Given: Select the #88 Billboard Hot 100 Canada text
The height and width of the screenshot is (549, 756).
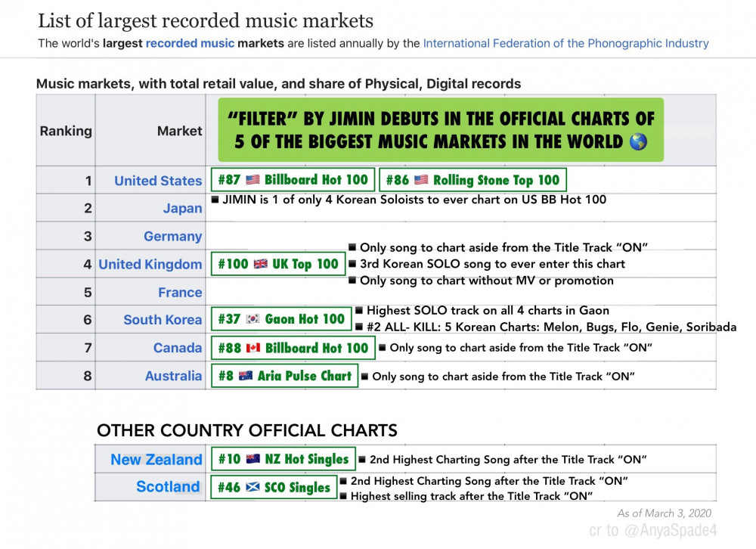Looking at the screenshot, I should coord(293,348).
